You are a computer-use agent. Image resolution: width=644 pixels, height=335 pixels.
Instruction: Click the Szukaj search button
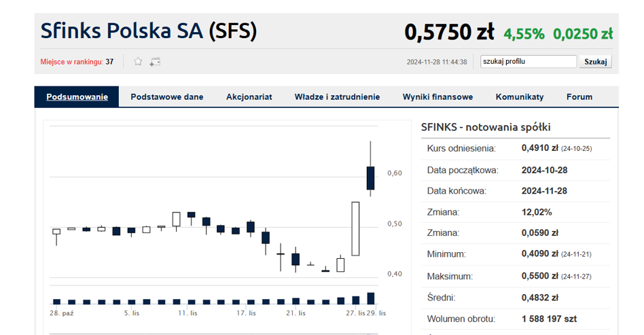[x=596, y=62]
